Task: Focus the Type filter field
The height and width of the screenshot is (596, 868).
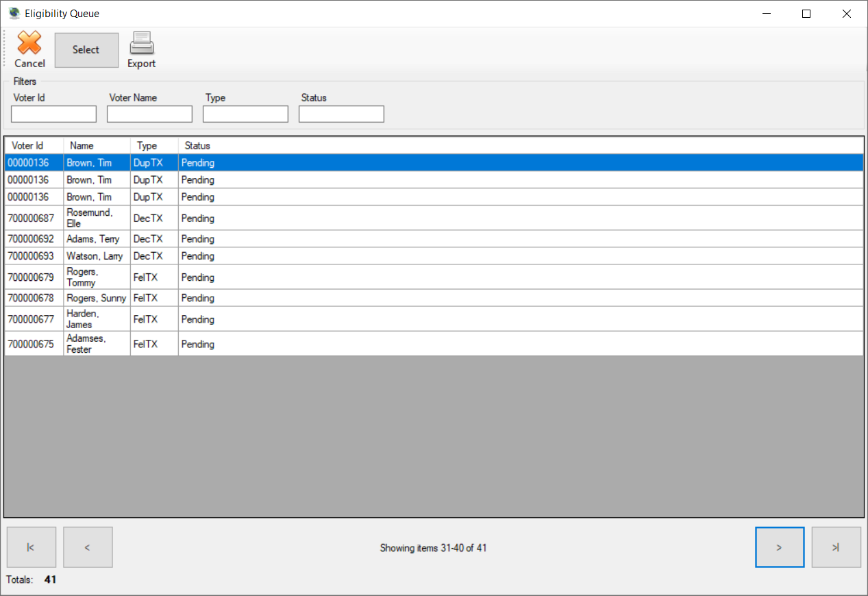Action: pyautogui.click(x=245, y=114)
